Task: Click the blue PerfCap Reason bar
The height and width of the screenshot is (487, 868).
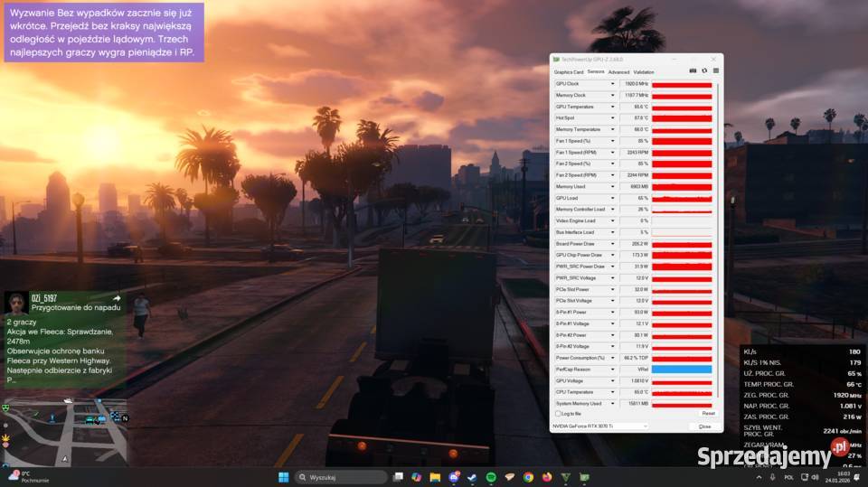Action: 682,370
